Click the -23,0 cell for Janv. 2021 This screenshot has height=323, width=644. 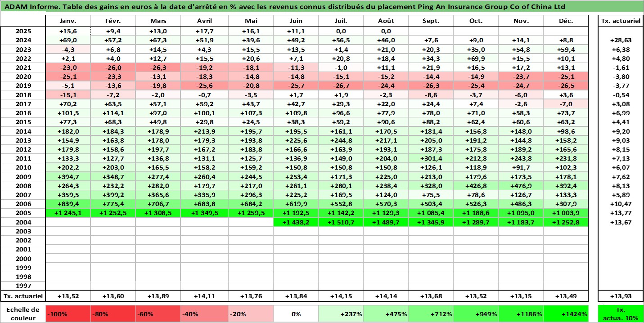tap(68, 67)
